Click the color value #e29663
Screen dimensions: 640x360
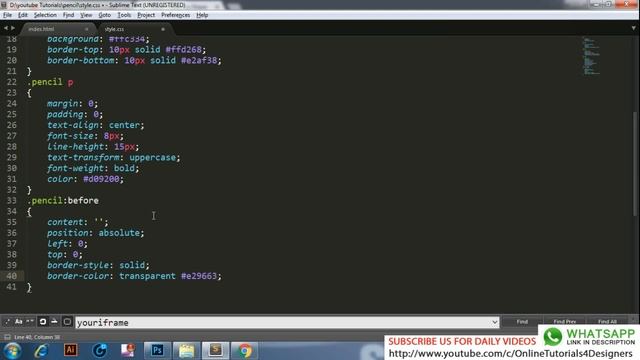coord(199,276)
